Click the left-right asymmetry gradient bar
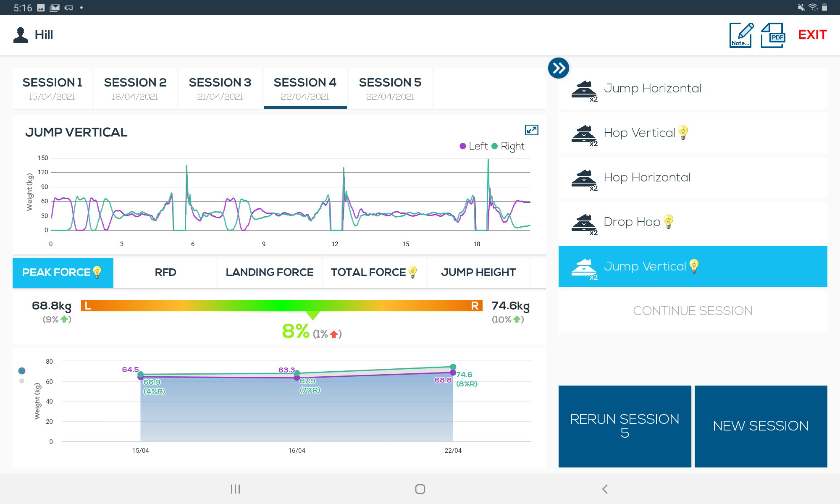The height and width of the screenshot is (504, 840). pos(281,305)
